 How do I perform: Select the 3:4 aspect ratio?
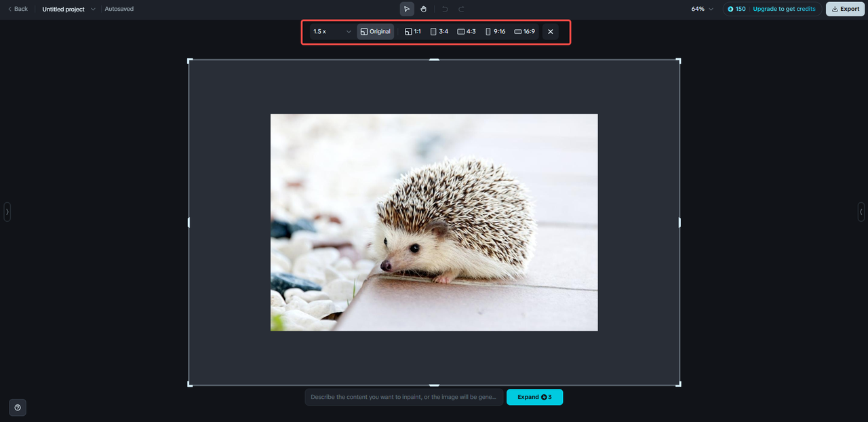439,31
